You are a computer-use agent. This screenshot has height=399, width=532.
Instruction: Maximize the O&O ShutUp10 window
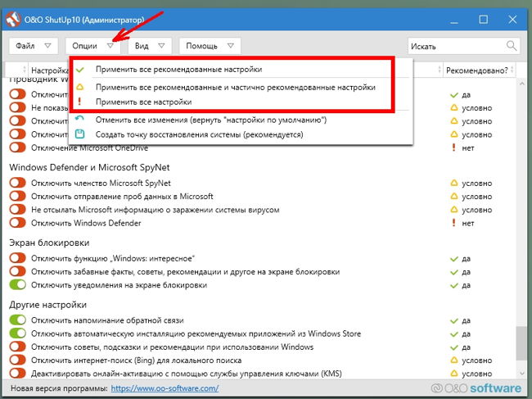coord(483,20)
